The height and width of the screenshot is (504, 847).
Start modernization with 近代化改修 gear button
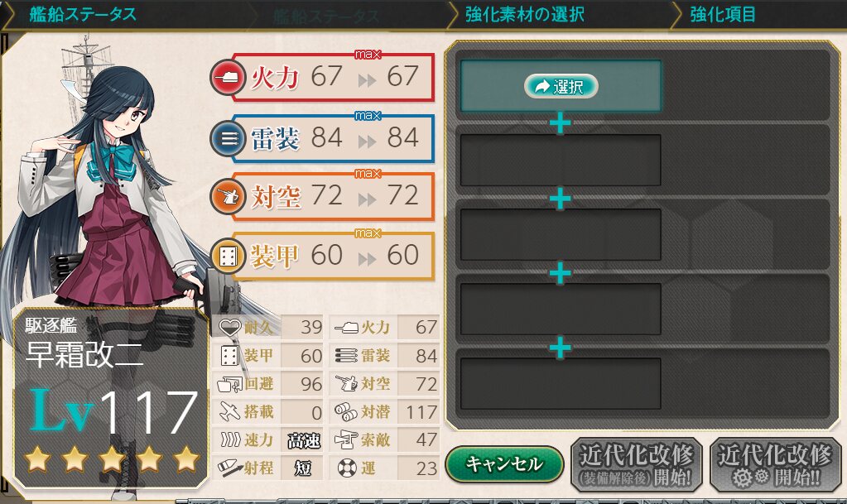[775, 465]
